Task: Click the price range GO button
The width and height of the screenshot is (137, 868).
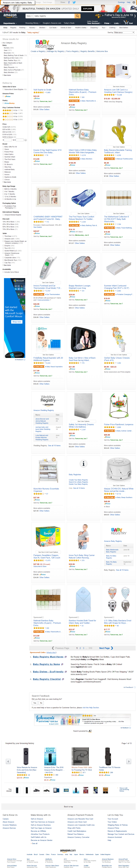Action: tap(26, 140)
